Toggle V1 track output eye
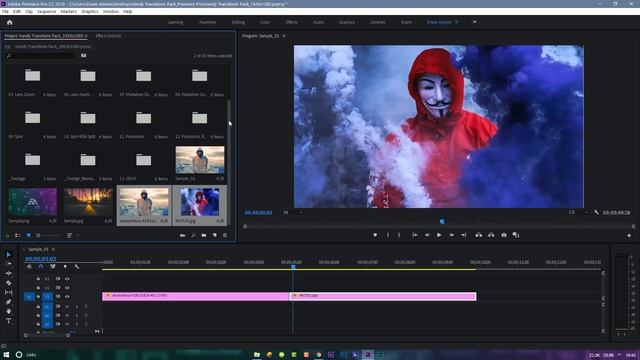640x360 pixels. click(x=67, y=296)
